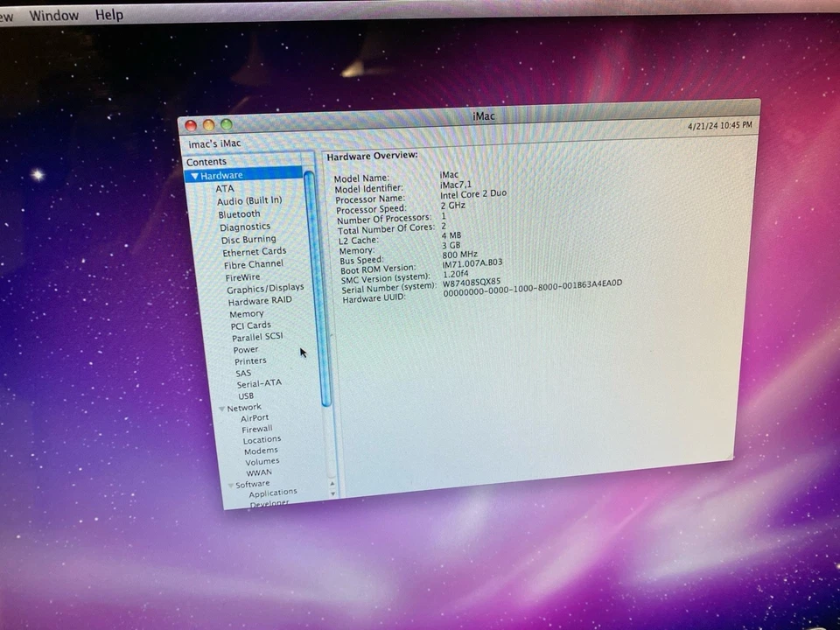Check Power information

(x=245, y=349)
